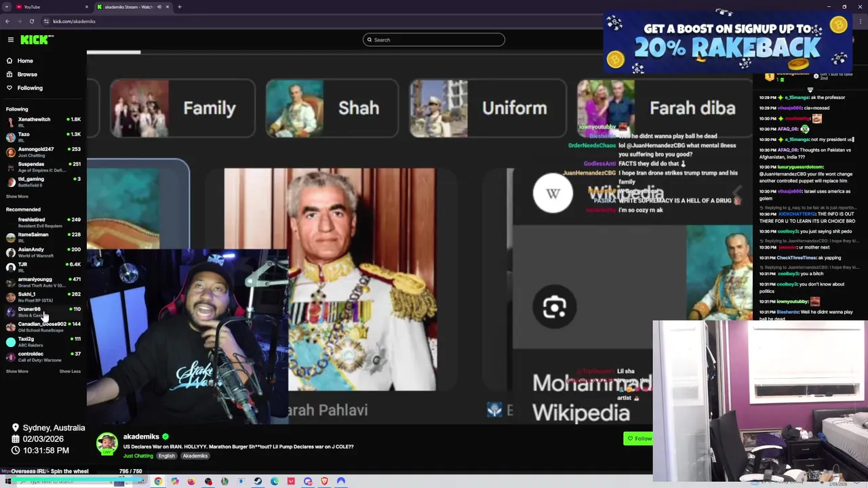
Task: Open Following in the sidebar
Action: (30, 87)
